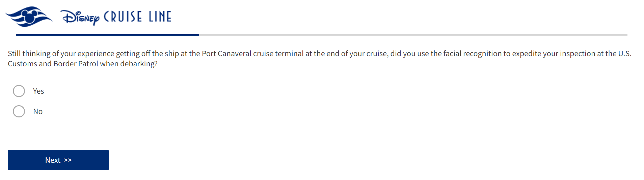Click the word Next on blue button
The height and width of the screenshot is (180, 644).
click(x=53, y=160)
